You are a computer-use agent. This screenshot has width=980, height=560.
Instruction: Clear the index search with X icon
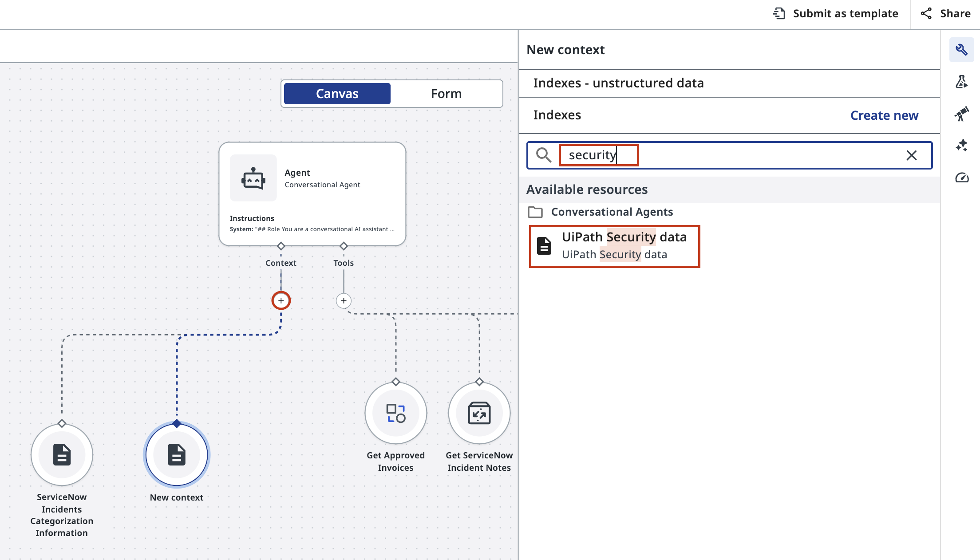point(911,155)
